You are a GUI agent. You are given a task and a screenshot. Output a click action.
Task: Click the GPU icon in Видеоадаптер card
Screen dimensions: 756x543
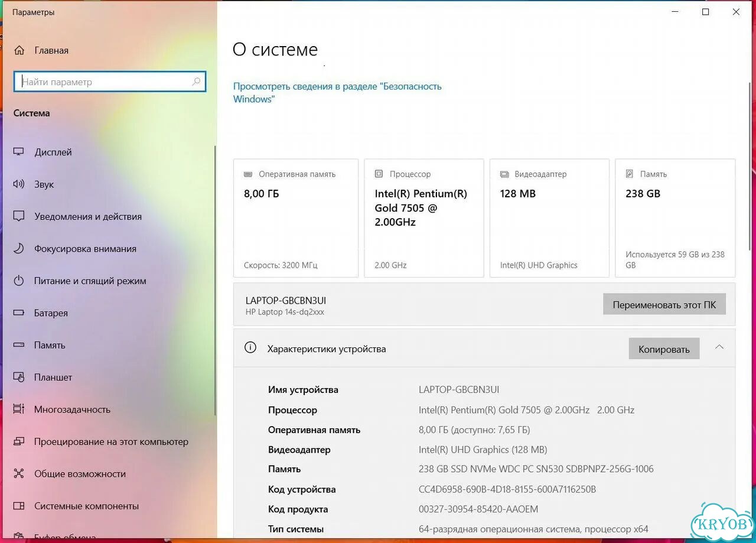(504, 174)
